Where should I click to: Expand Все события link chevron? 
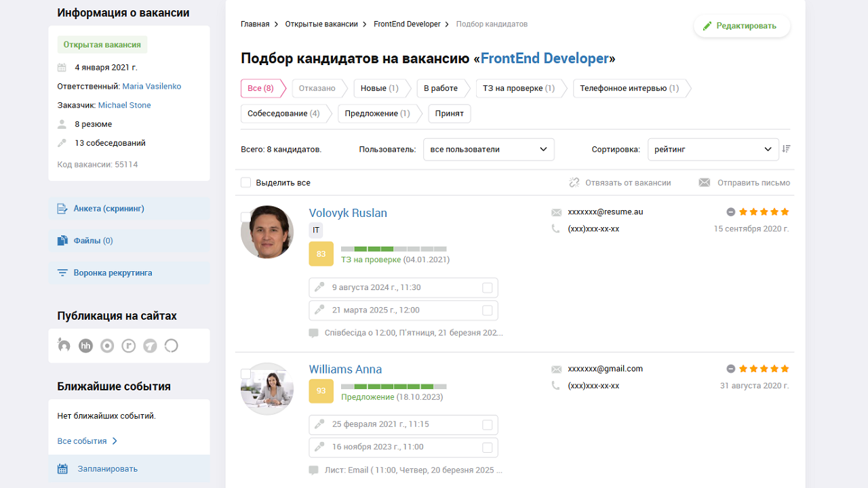[x=115, y=441]
